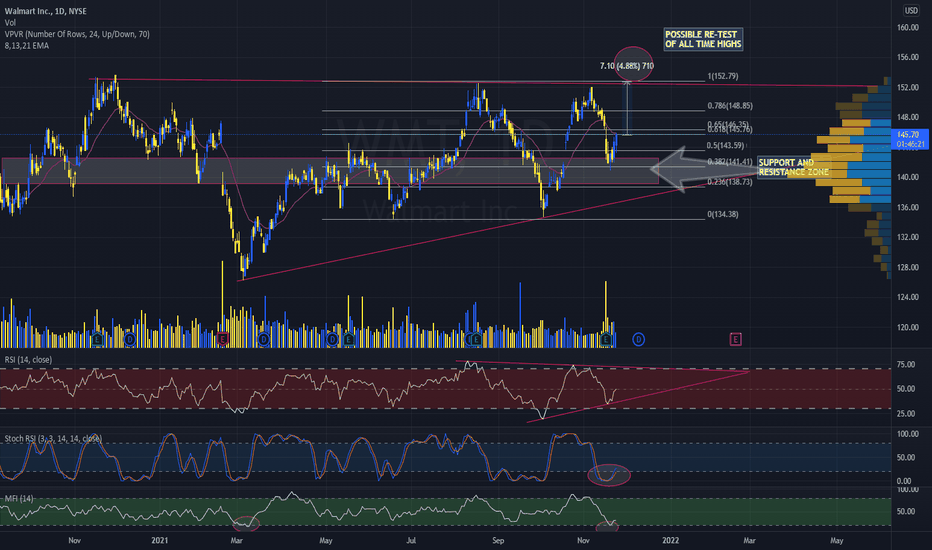The width and height of the screenshot is (932, 550).
Task: Click the 120.00 price axis label
Action: point(908,327)
